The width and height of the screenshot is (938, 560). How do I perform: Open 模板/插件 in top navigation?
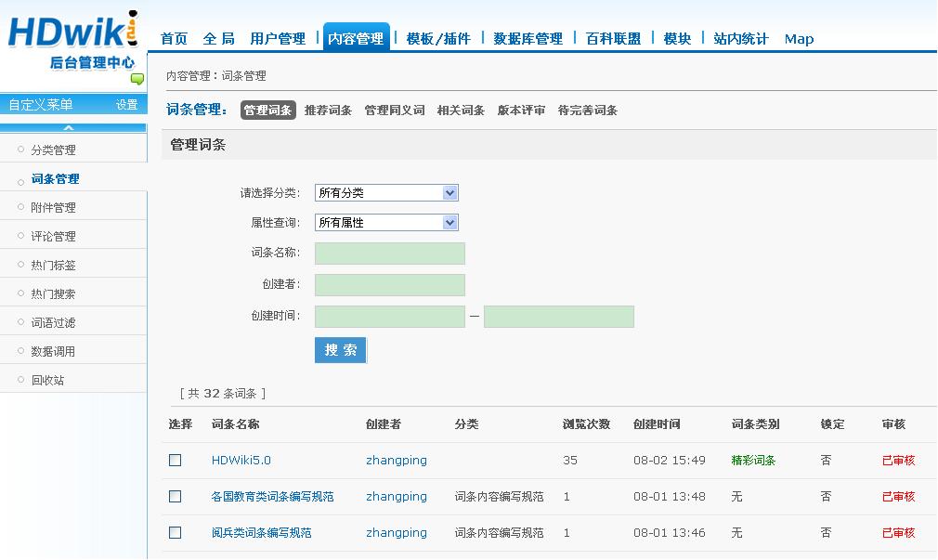tap(438, 39)
